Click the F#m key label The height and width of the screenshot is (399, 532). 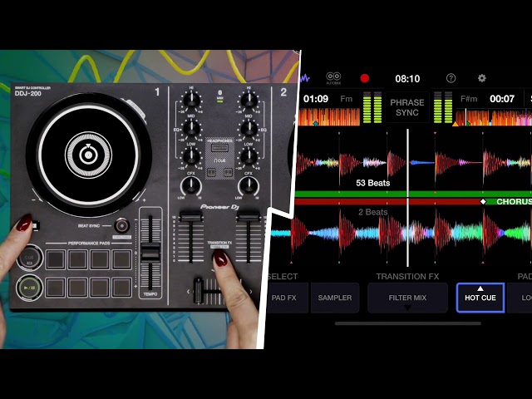(x=469, y=99)
